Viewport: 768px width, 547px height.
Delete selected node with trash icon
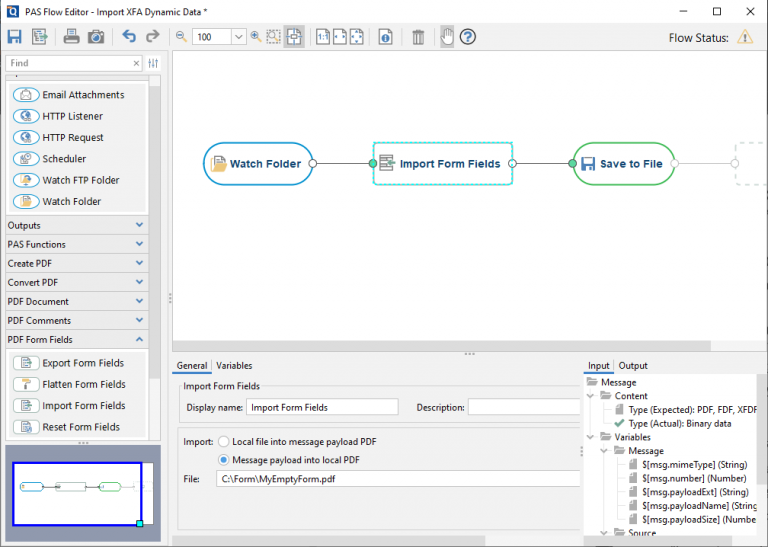pos(418,37)
